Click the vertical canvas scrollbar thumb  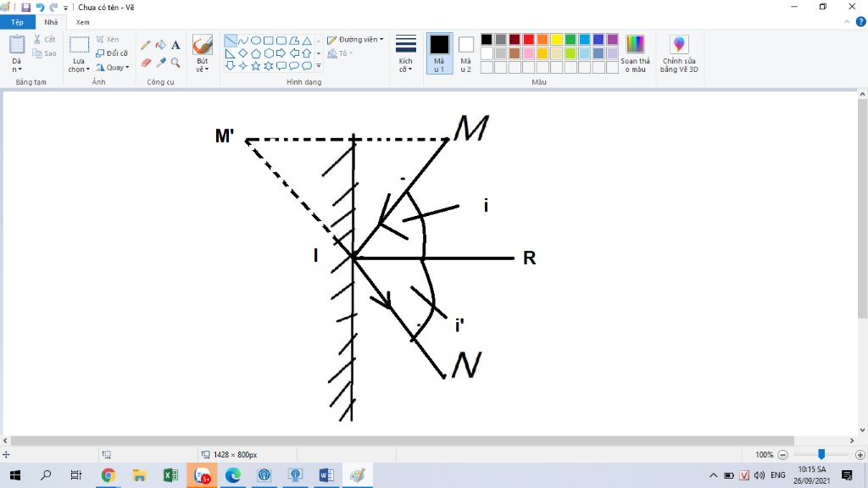862,209
